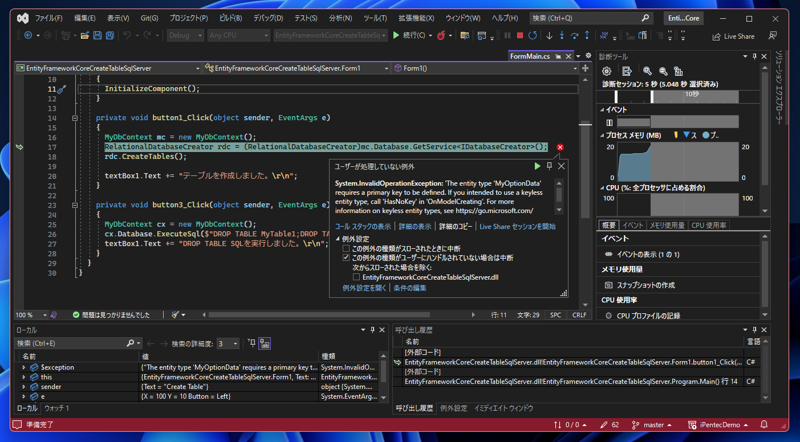Open the search depth dropdown showing 3
800x442 pixels.
[x=228, y=343]
